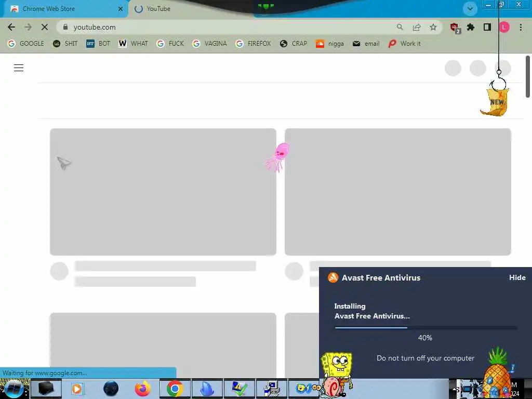Click the pink jellyfish on the page

[x=278, y=157]
